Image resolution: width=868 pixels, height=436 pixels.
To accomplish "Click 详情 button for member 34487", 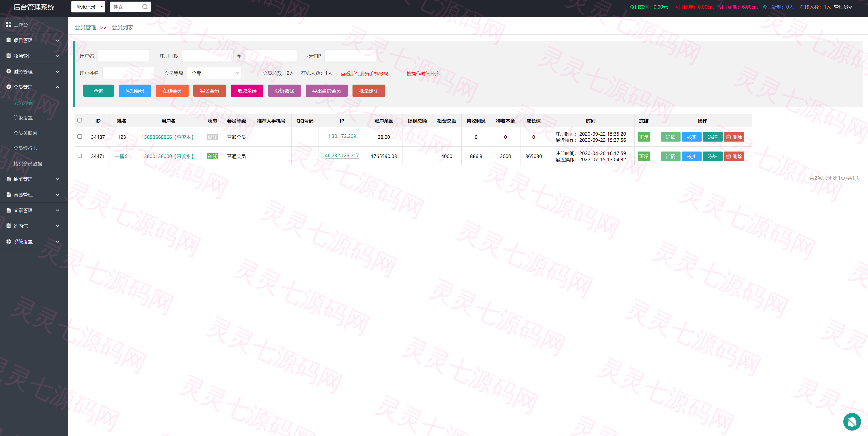I will (671, 137).
